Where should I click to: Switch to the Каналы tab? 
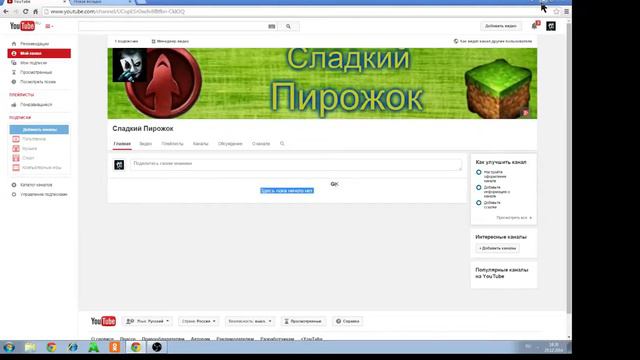point(200,144)
